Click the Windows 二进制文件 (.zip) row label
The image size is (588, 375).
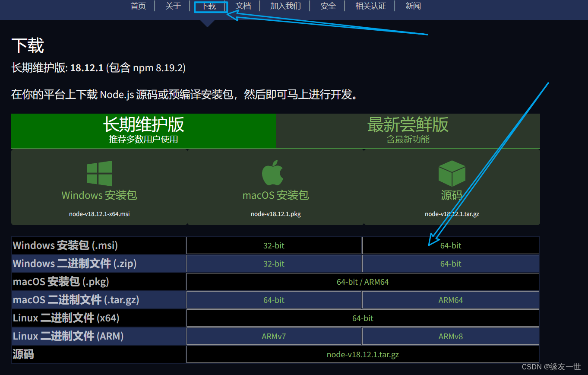click(x=75, y=264)
